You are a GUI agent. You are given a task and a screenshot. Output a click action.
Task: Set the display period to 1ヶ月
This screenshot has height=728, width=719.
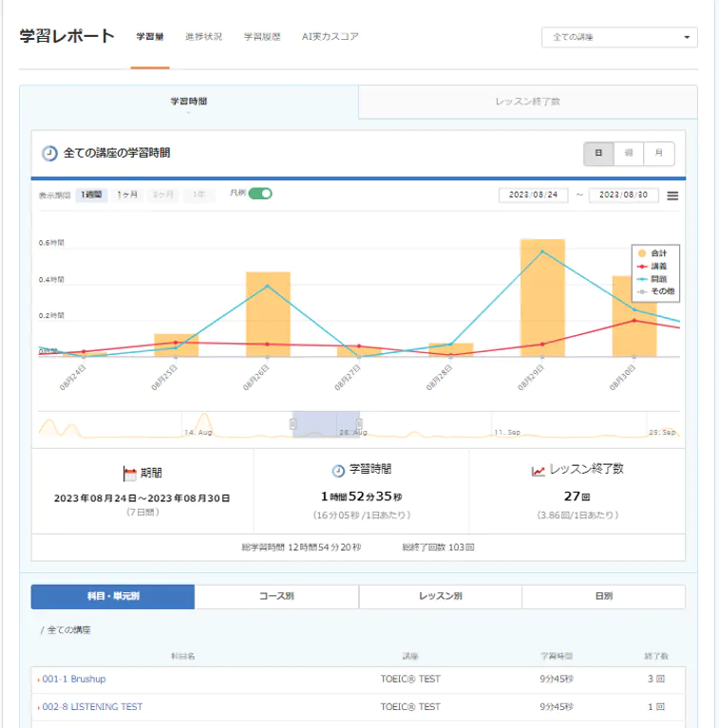pos(128,195)
